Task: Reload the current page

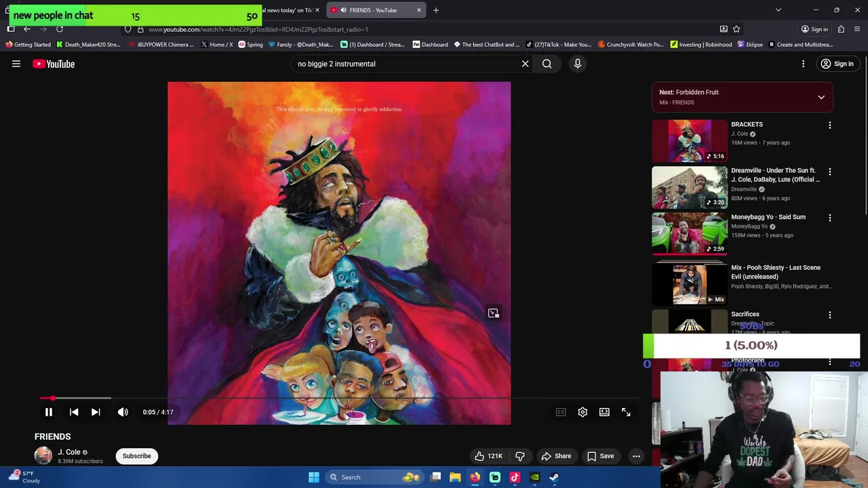Action: [60, 29]
